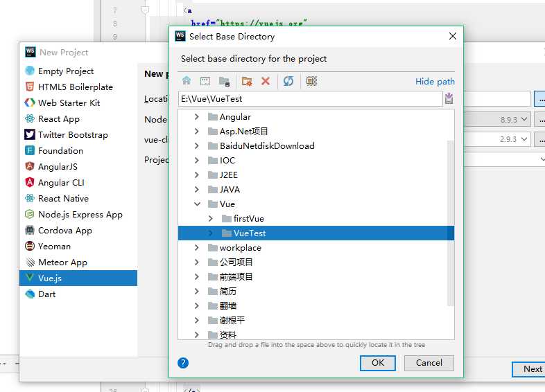This screenshot has width=545, height=392.
Task: Open the help question mark icon
Action: (183, 363)
